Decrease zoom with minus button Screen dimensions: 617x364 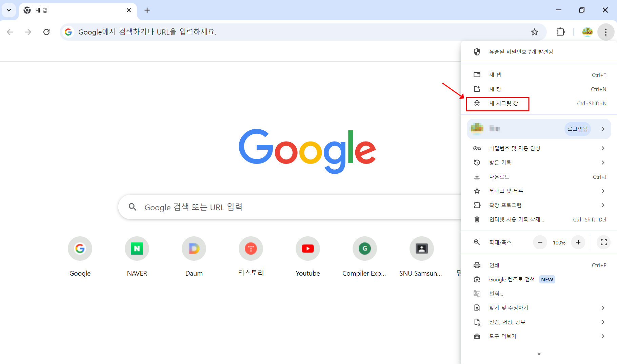pos(540,242)
